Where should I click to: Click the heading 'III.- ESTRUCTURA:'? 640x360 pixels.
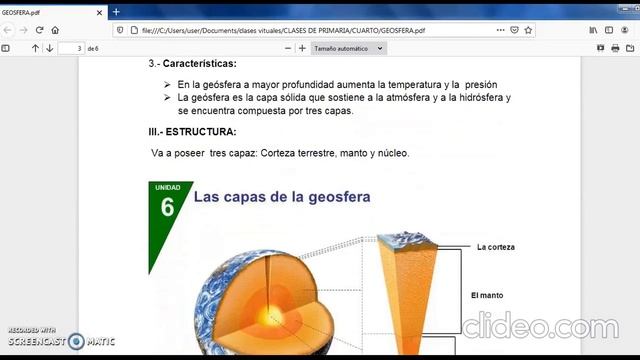pos(192,132)
